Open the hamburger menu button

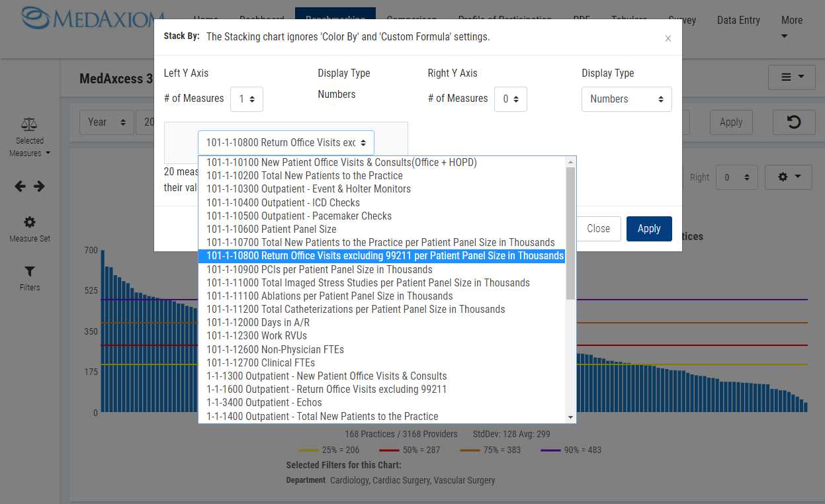791,77
